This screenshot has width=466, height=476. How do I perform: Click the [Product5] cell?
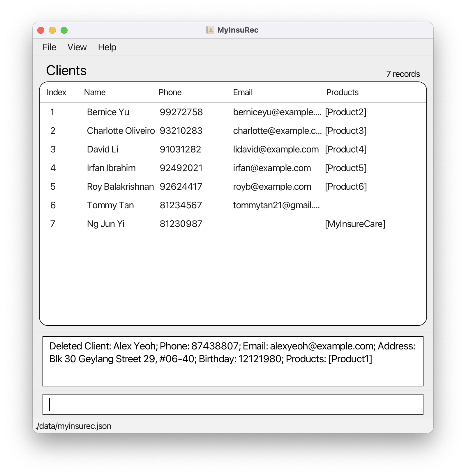click(x=346, y=168)
